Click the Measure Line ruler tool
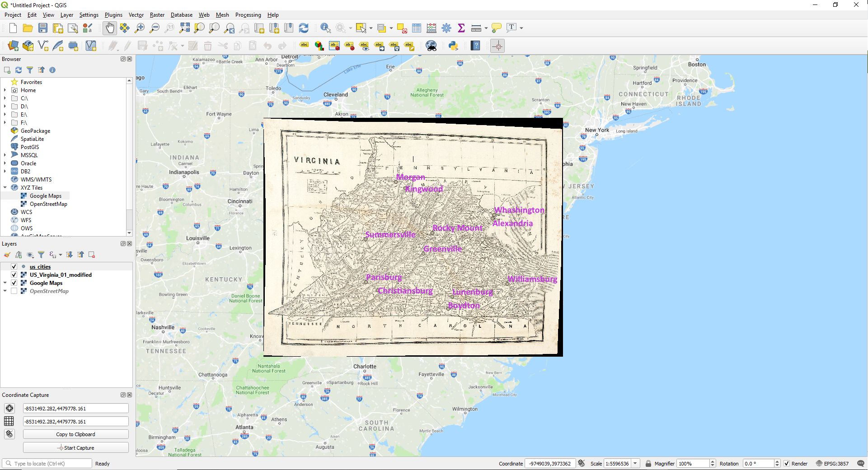This screenshot has height=470, width=868. click(x=476, y=28)
